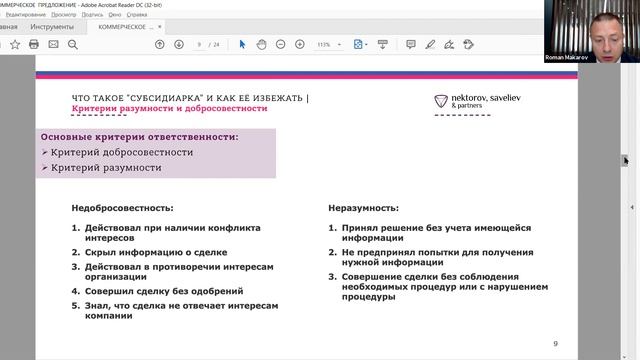
Task: Click the text "Критерий добросовестности"
Action: pos(122,152)
